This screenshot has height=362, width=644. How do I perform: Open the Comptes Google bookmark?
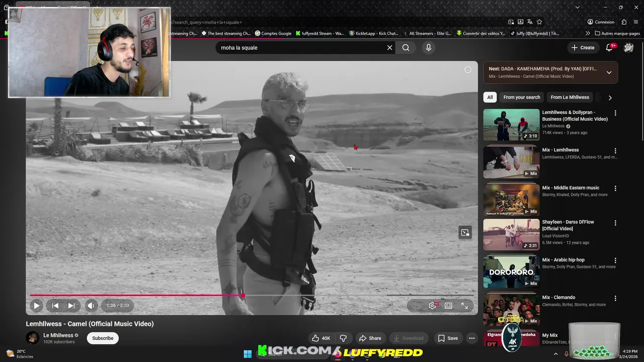coord(273,33)
